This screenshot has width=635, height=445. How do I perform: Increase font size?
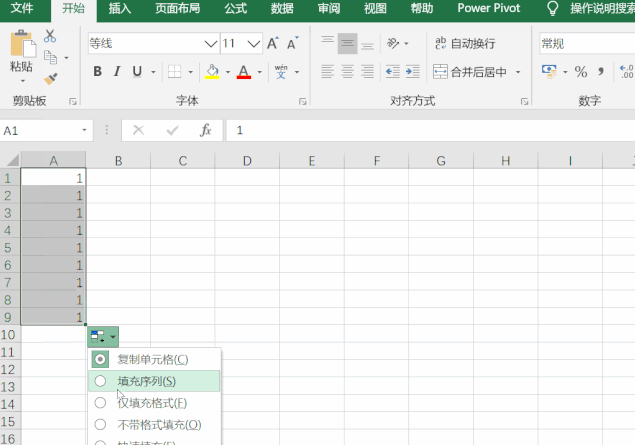click(273, 43)
